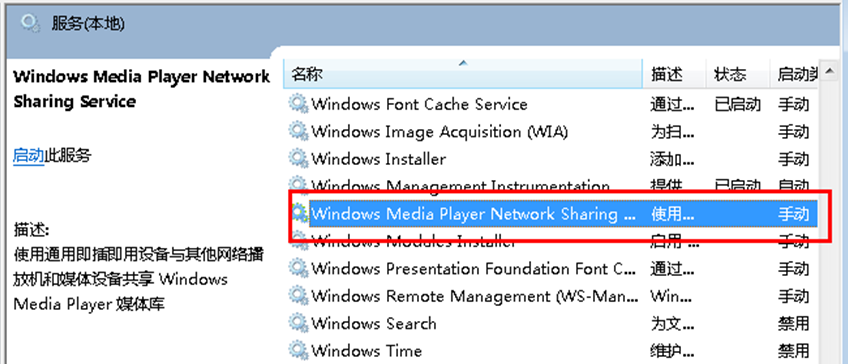Select the Windows Search service gear icon

[x=299, y=323]
